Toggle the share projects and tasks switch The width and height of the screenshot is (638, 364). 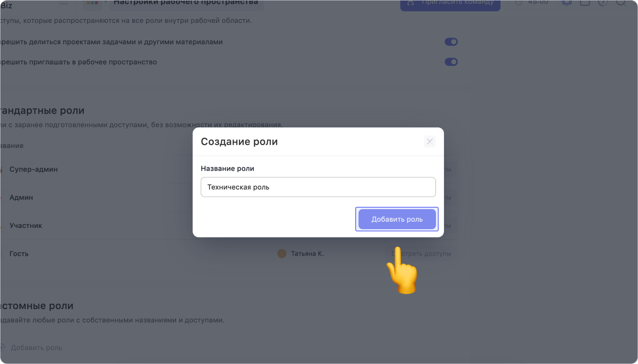tap(451, 42)
